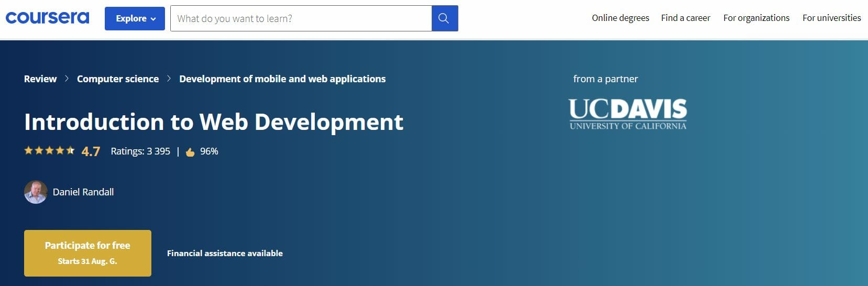Click the 96% approval text
Viewport: 868px width, 286px height.
209,151
